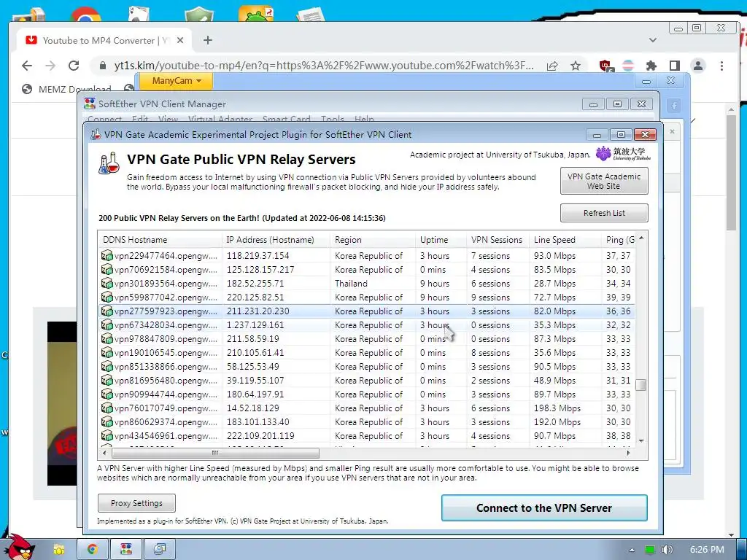Image resolution: width=747 pixels, height=560 pixels.
Task: Open the ManyCam dropdown menu
Action: point(177,81)
